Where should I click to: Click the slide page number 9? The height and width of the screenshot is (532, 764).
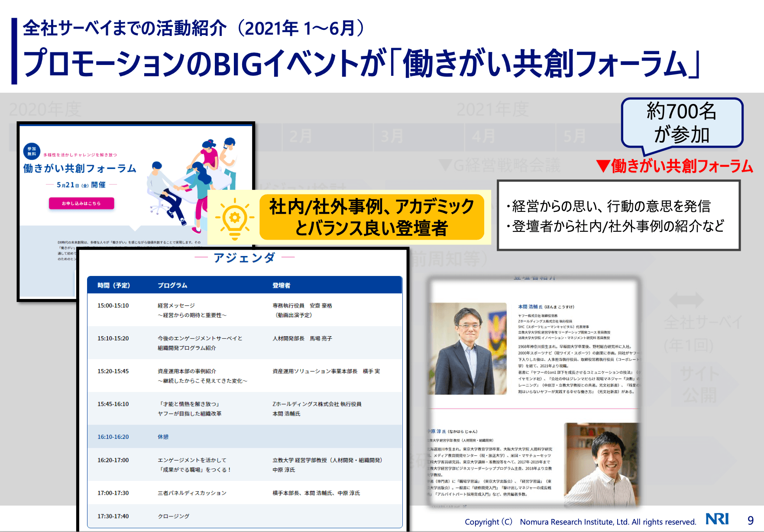(x=751, y=520)
